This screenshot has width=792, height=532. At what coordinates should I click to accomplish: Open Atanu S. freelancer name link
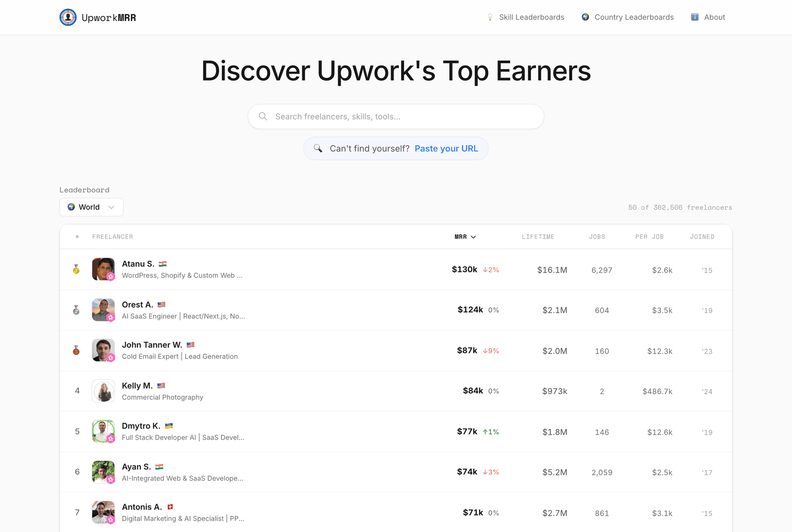pyautogui.click(x=138, y=264)
